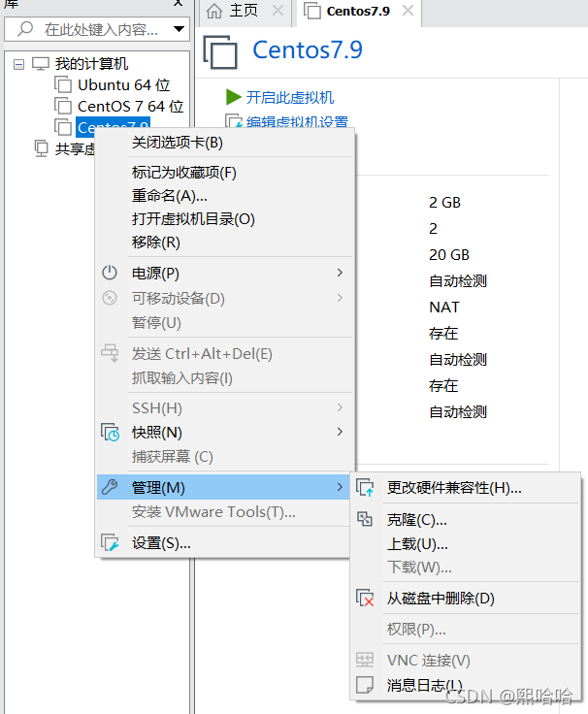Open the library search dropdown arrow
Viewport: 588px width, 714px height.
point(179,29)
